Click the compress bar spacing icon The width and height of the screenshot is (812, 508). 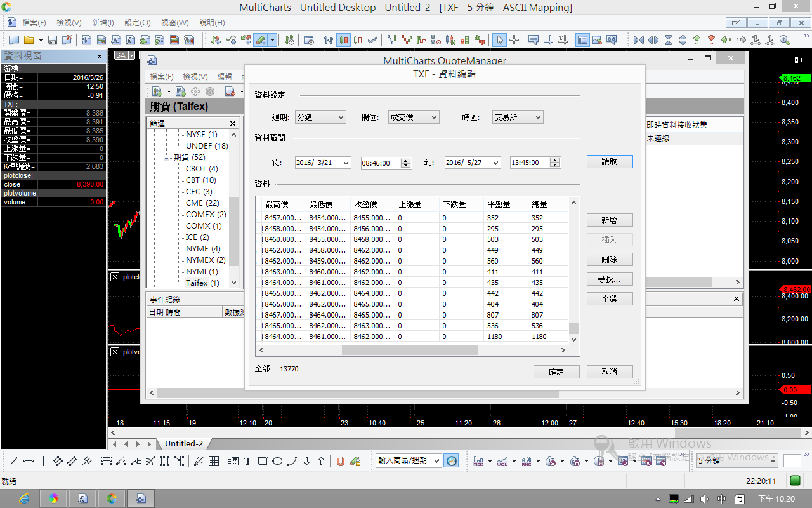[x=639, y=40]
